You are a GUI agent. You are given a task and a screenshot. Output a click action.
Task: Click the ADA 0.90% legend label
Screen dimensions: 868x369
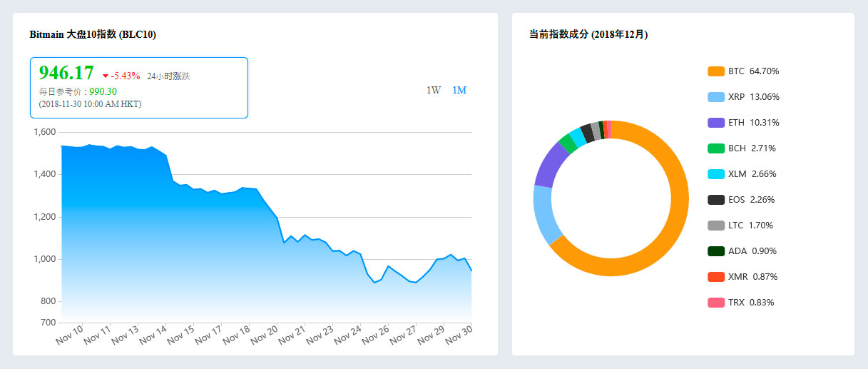tap(752, 251)
